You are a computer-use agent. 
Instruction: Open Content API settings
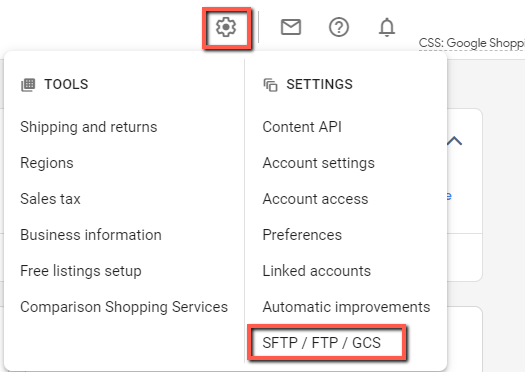click(x=302, y=127)
